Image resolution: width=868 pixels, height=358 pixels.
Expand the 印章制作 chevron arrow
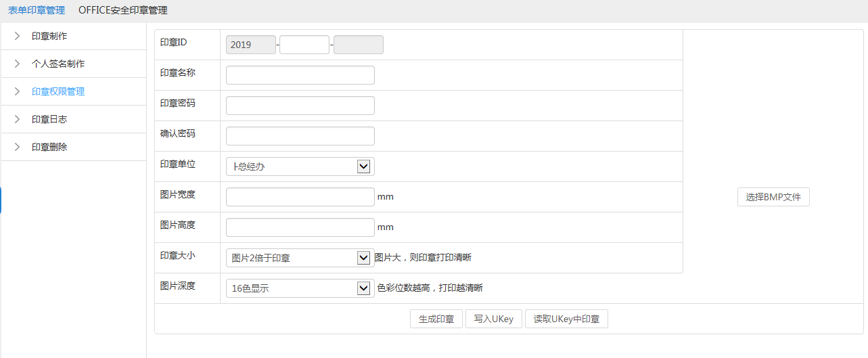tap(17, 36)
